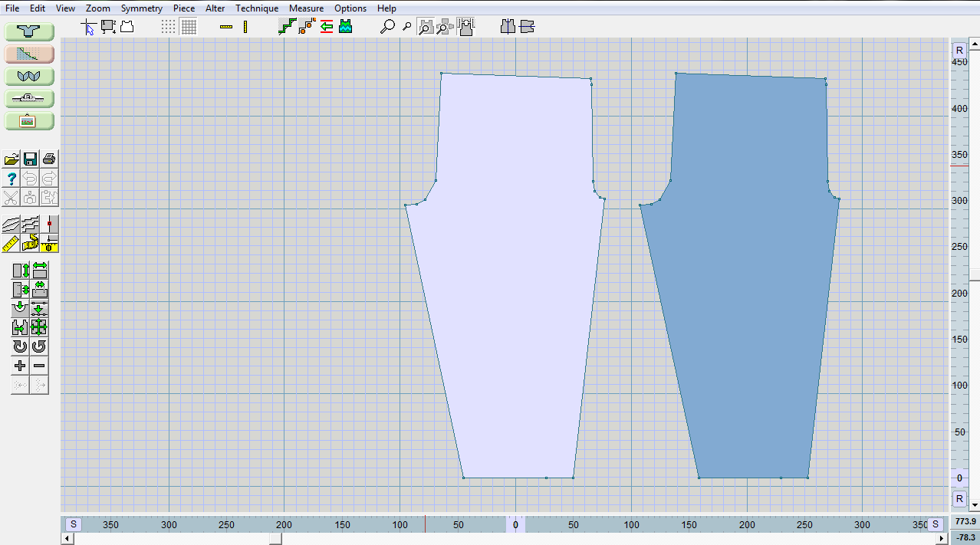Select the horizontal yellow ruler tool
The image size is (980, 545).
(x=226, y=27)
